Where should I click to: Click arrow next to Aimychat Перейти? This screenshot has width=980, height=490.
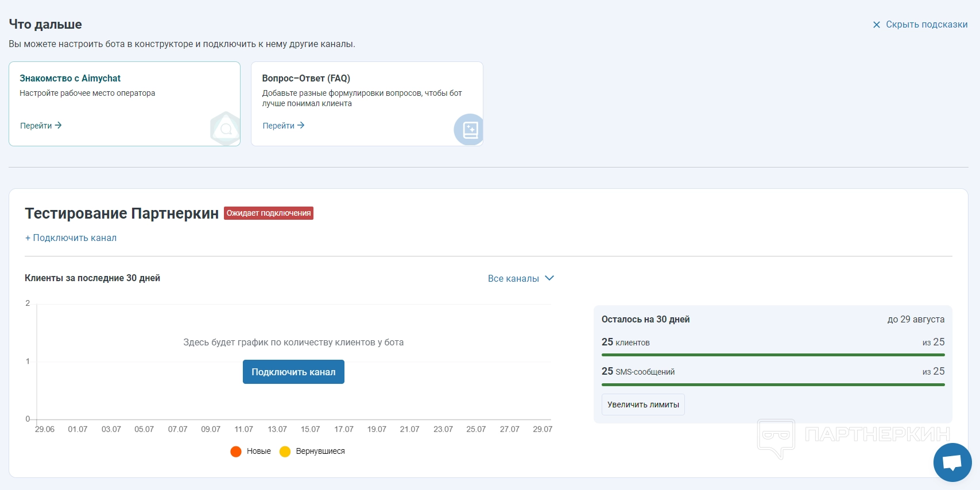point(58,125)
